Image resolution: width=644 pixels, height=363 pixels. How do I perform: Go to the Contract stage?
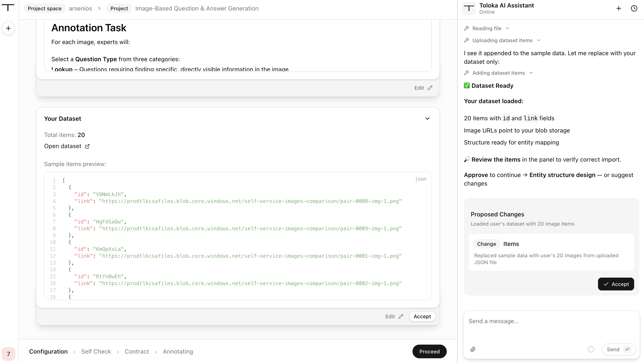137,351
